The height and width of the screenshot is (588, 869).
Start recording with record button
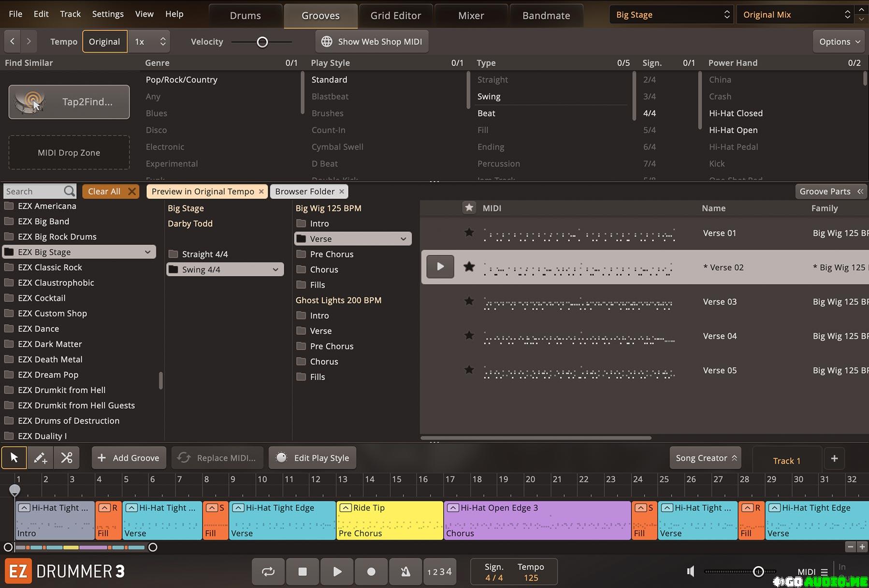371,572
